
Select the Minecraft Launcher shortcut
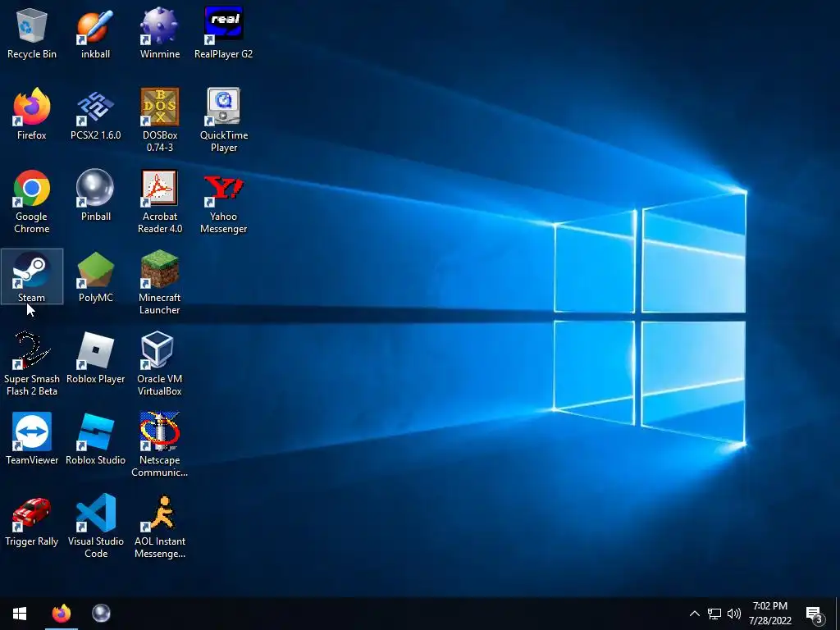click(160, 283)
